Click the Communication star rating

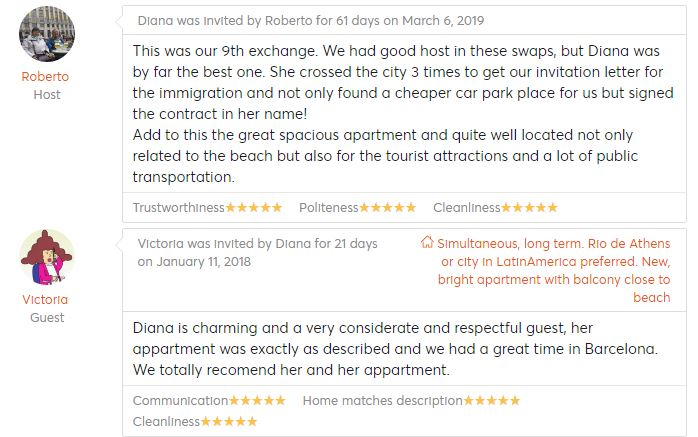258,401
